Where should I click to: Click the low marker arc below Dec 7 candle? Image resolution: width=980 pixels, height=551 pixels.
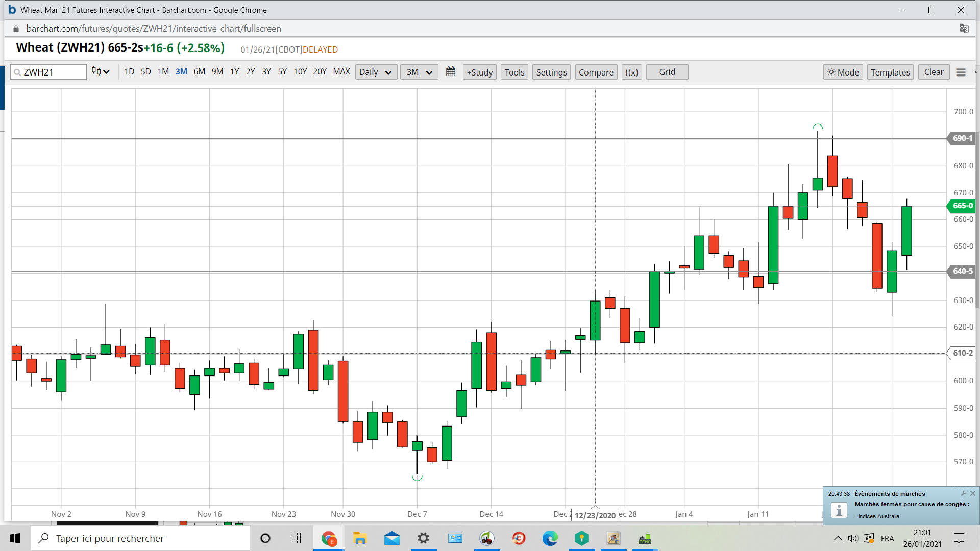pos(417,478)
